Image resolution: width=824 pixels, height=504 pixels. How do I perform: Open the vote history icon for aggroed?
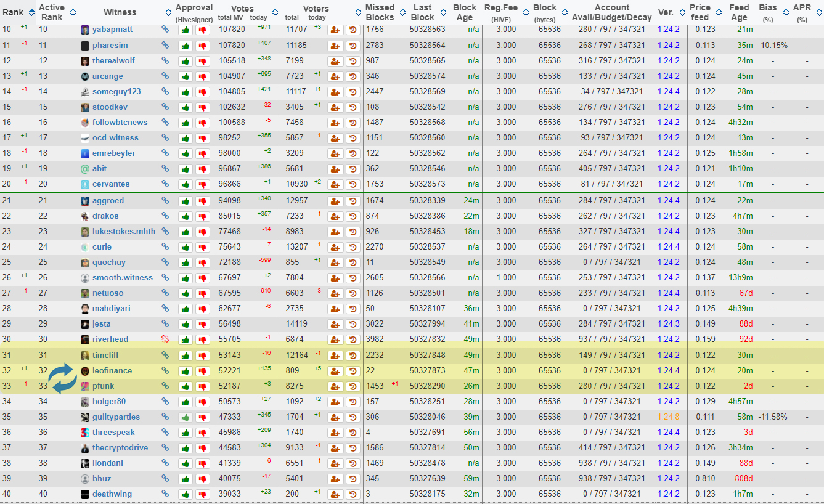[353, 201]
